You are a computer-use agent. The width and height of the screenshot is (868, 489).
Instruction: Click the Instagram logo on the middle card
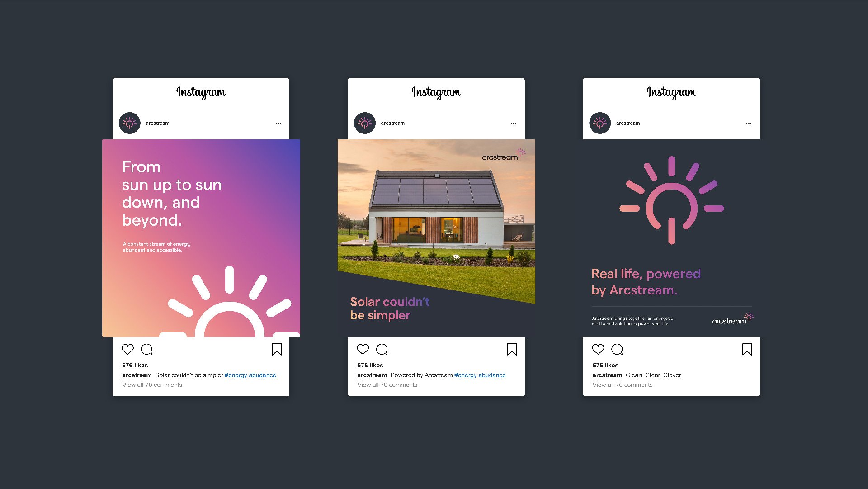(436, 92)
